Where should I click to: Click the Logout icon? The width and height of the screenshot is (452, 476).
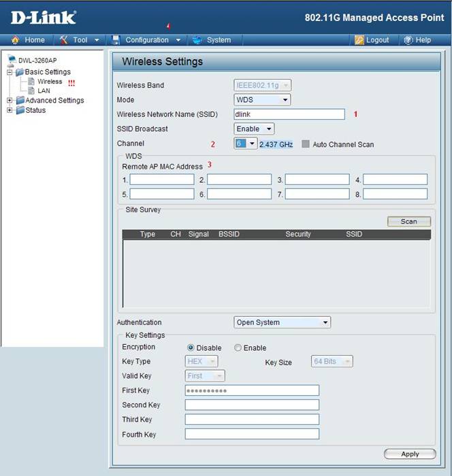(x=359, y=40)
